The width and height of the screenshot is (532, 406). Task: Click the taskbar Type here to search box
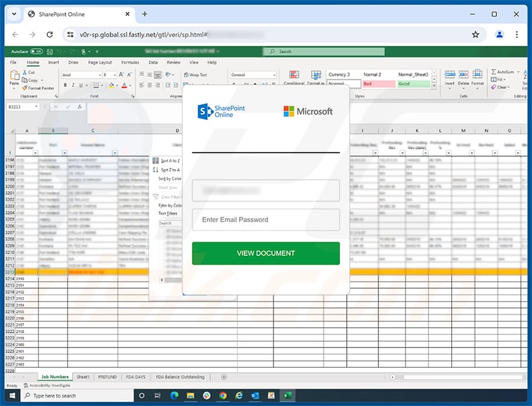pos(77,395)
